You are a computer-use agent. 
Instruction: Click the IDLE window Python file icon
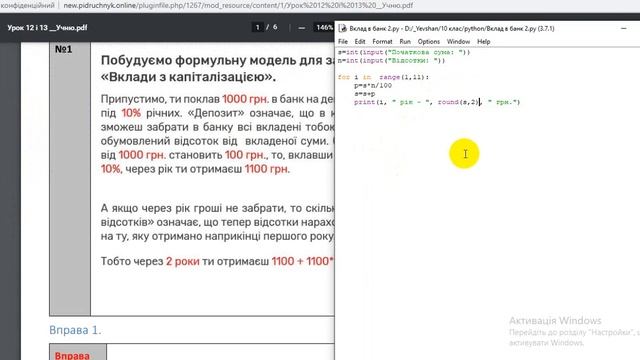point(342,28)
